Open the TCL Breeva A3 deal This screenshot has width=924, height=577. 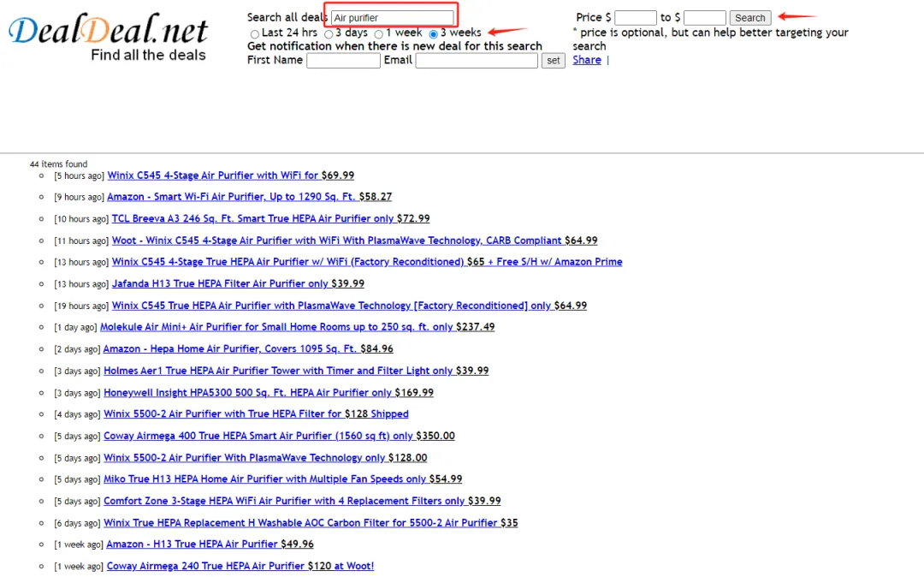(x=270, y=218)
